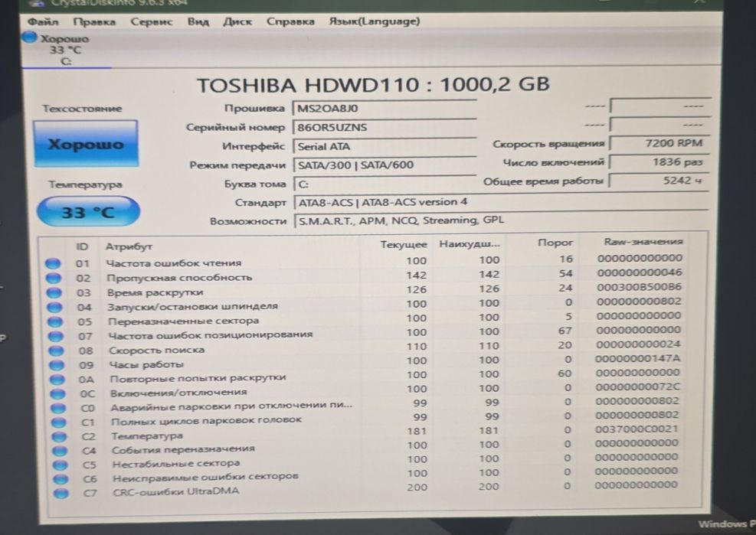The image size is (756, 535).
Task: Select the C: drive tab with Хорошо status
Action: point(66,50)
